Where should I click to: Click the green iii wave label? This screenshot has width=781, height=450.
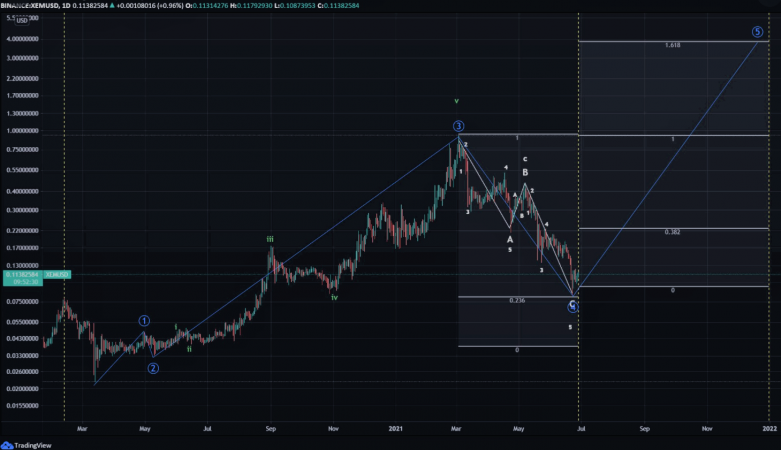point(270,239)
